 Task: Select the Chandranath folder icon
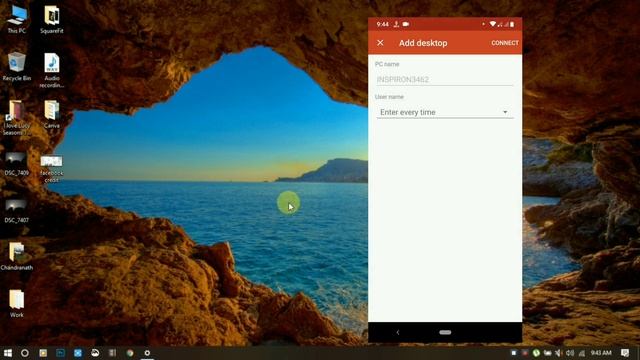[17, 256]
